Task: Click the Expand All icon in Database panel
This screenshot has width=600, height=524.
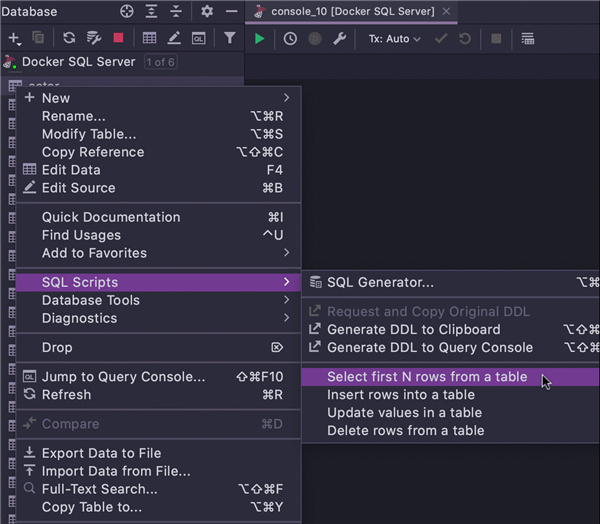Action: pyautogui.click(x=151, y=11)
